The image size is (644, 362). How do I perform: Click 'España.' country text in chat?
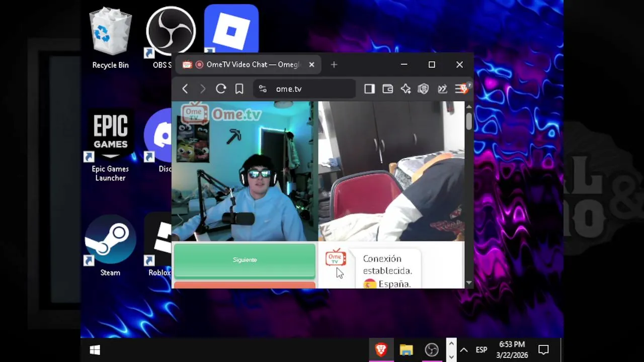pyautogui.click(x=394, y=284)
